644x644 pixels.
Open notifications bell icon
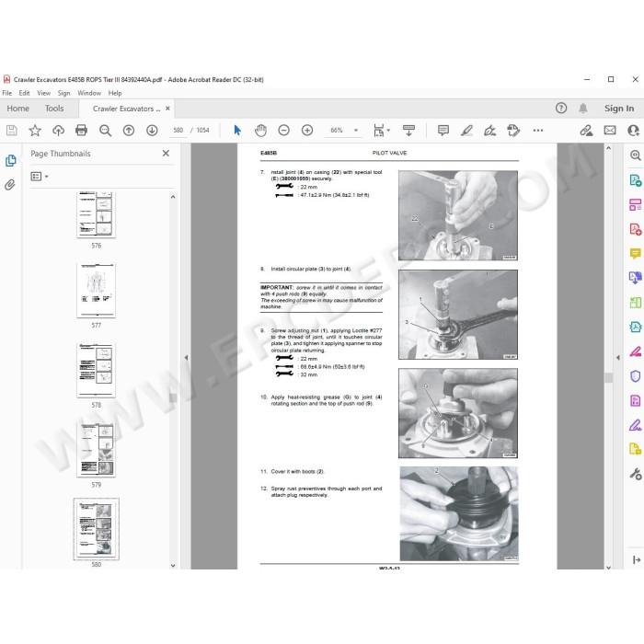582,108
